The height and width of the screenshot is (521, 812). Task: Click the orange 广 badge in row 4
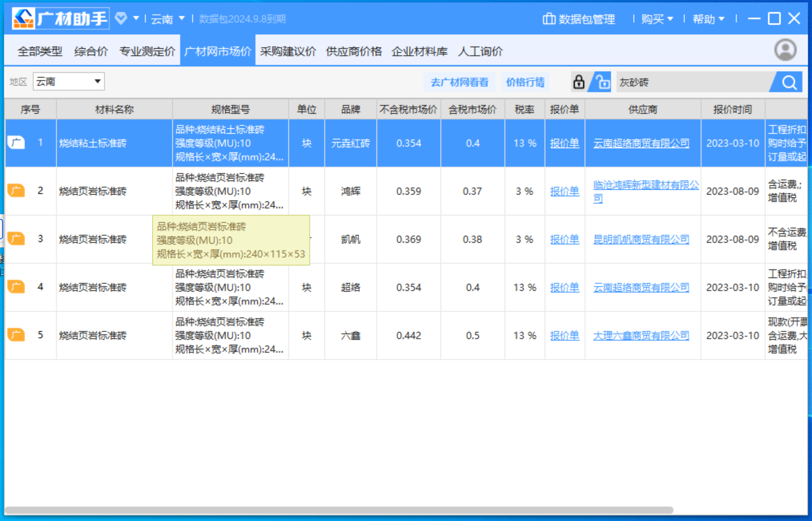pyautogui.click(x=16, y=287)
